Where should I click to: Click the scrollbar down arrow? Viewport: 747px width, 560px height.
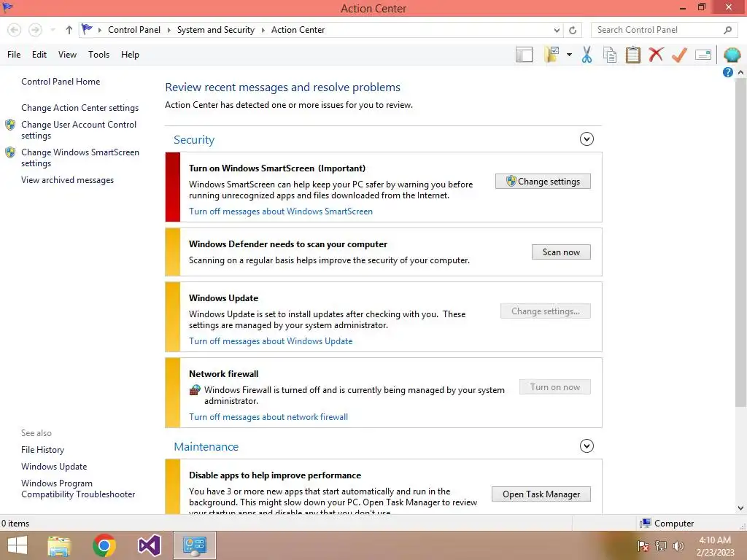[x=740, y=508]
